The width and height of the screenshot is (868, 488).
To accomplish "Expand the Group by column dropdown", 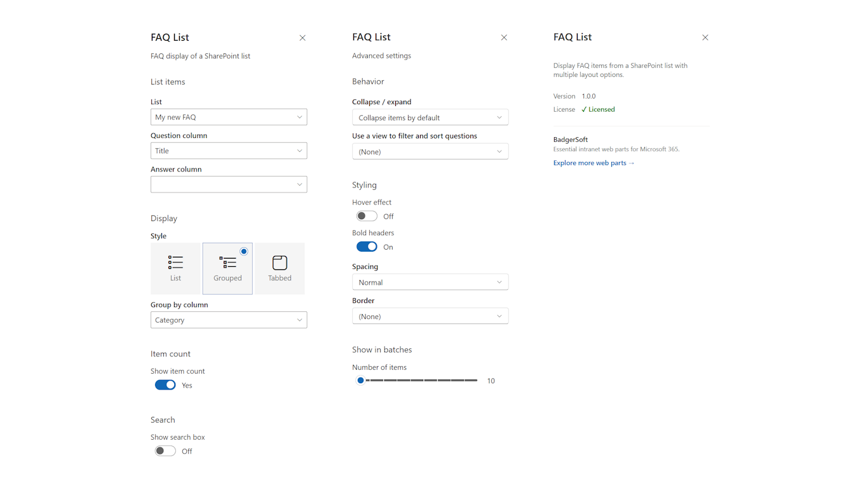I will [x=229, y=320].
